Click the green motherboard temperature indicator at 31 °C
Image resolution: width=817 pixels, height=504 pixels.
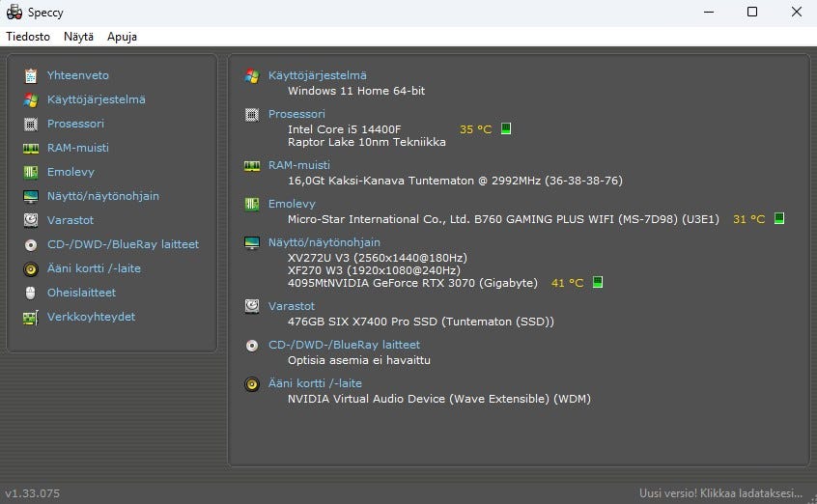click(779, 218)
